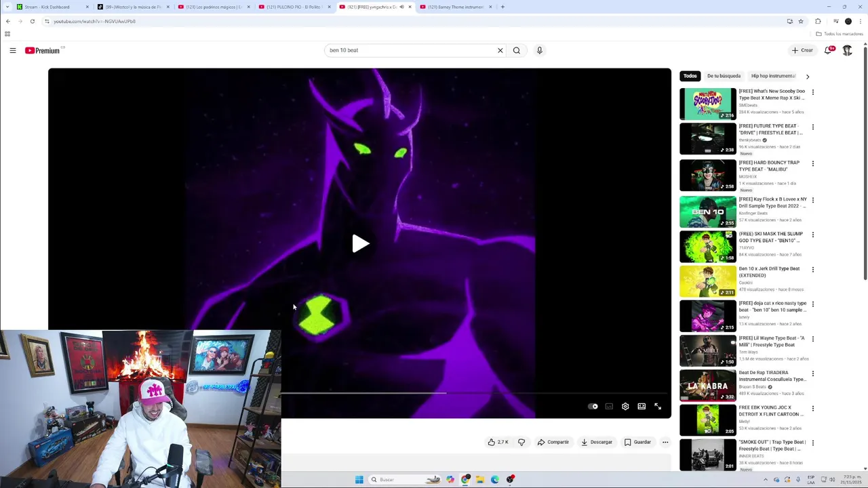The width and height of the screenshot is (868, 488).
Task: Dislike the video with thumbs down
Action: (521, 442)
